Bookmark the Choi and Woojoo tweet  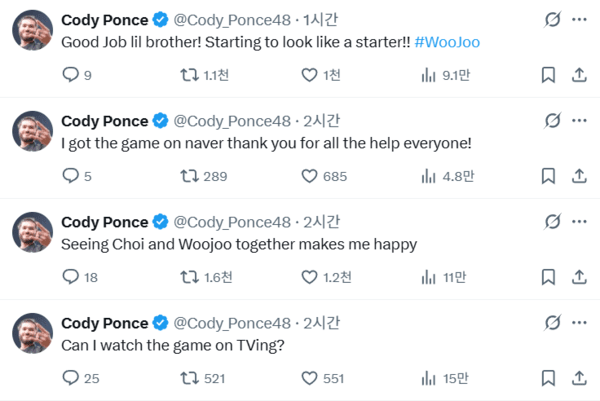[548, 277]
